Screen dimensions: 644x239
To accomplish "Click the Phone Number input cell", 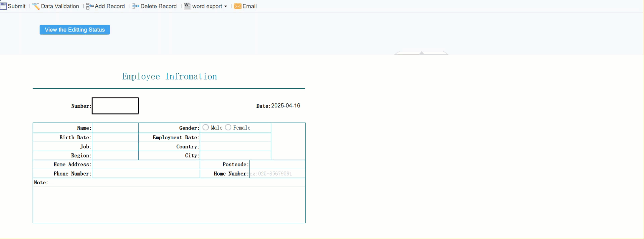I will point(146,174).
